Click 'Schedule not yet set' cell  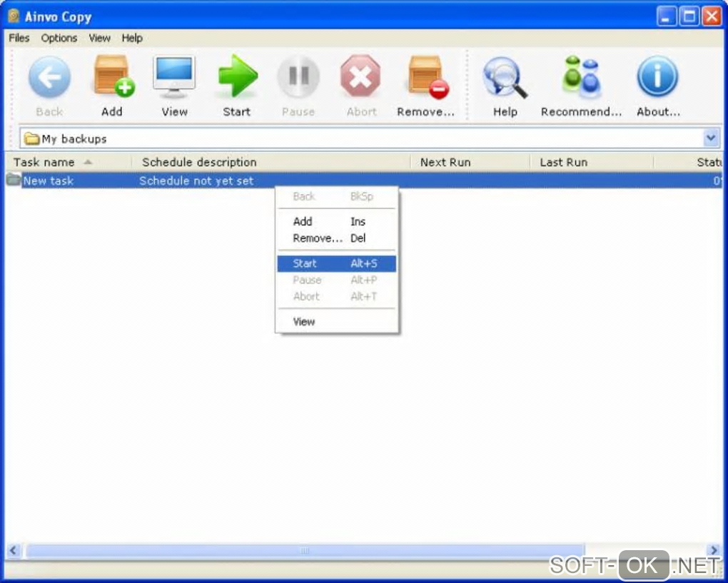click(x=196, y=181)
